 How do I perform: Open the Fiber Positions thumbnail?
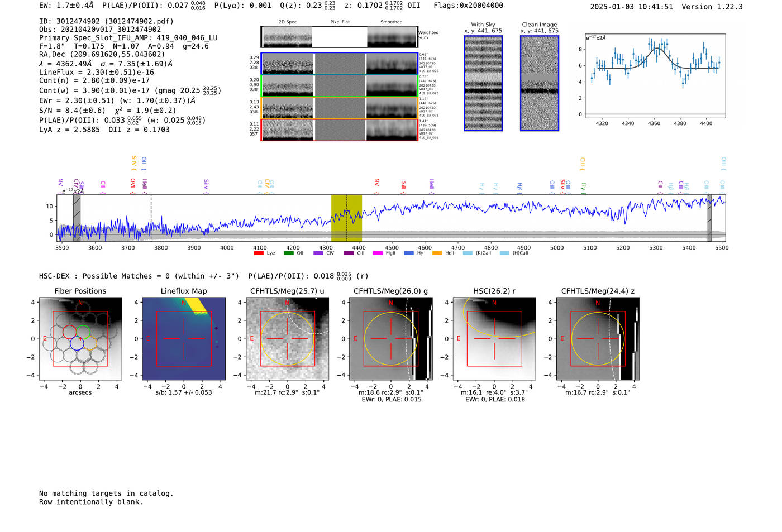click(x=80, y=338)
